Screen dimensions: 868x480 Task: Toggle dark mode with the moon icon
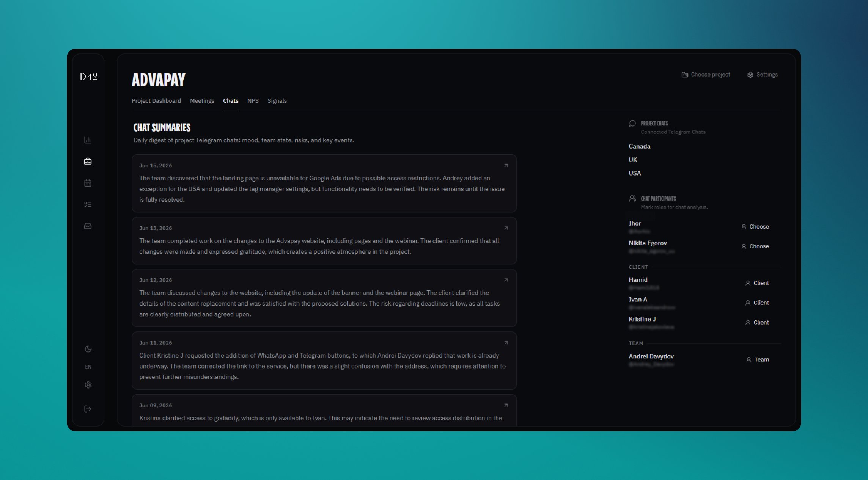[x=88, y=349]
